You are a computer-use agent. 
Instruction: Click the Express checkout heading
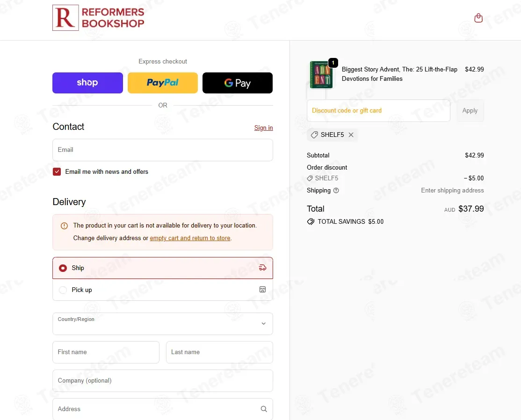[x=162, y=61]
